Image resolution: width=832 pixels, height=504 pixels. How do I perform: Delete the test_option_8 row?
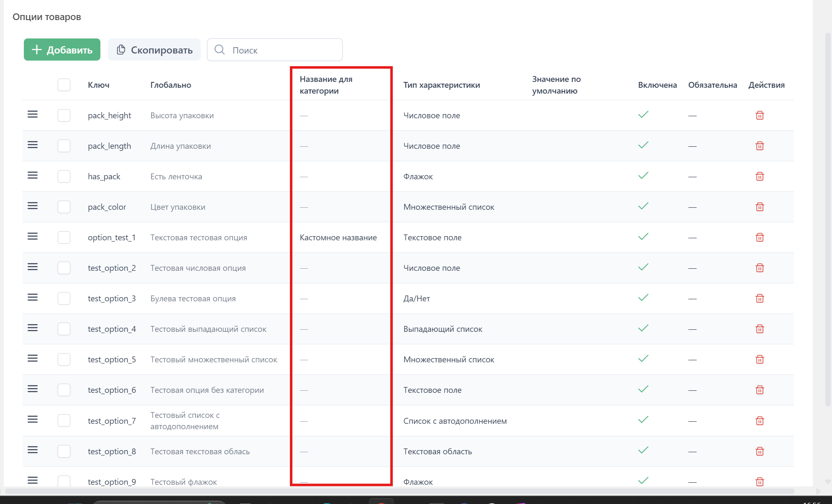pyautogui.click(x=760, y=451)
